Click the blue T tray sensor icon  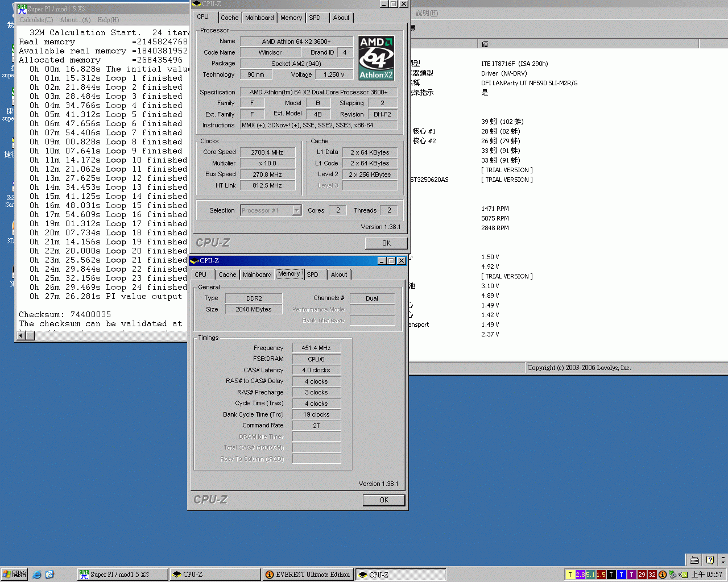[x=621, y=575]
